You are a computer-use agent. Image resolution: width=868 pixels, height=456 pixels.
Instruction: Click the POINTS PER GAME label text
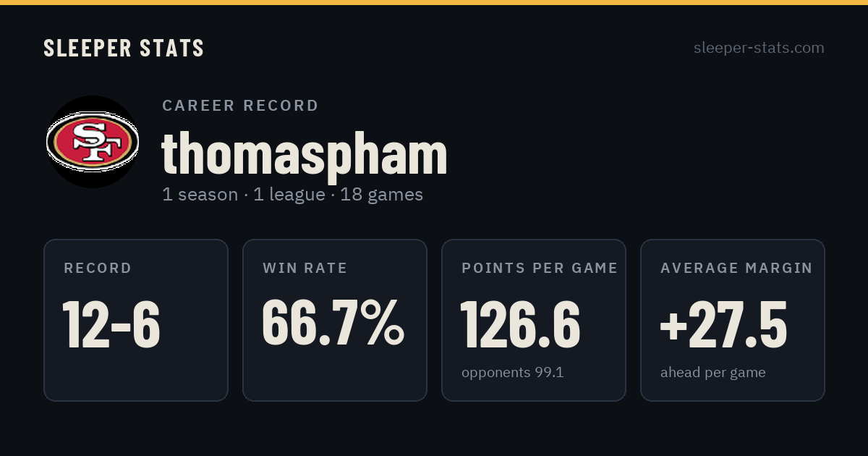click(540, 269)
